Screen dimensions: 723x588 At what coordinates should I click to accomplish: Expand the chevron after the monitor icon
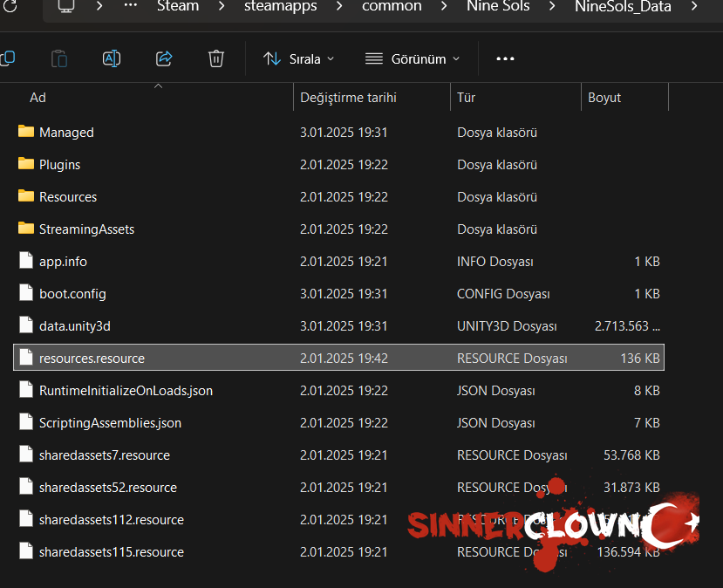[x=99, y=6]
